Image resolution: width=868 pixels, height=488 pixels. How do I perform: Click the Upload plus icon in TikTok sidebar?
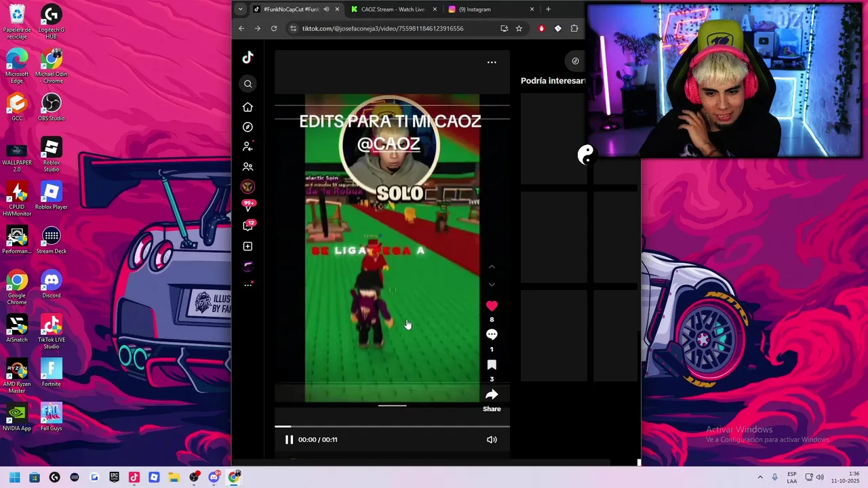coord(248,246)
